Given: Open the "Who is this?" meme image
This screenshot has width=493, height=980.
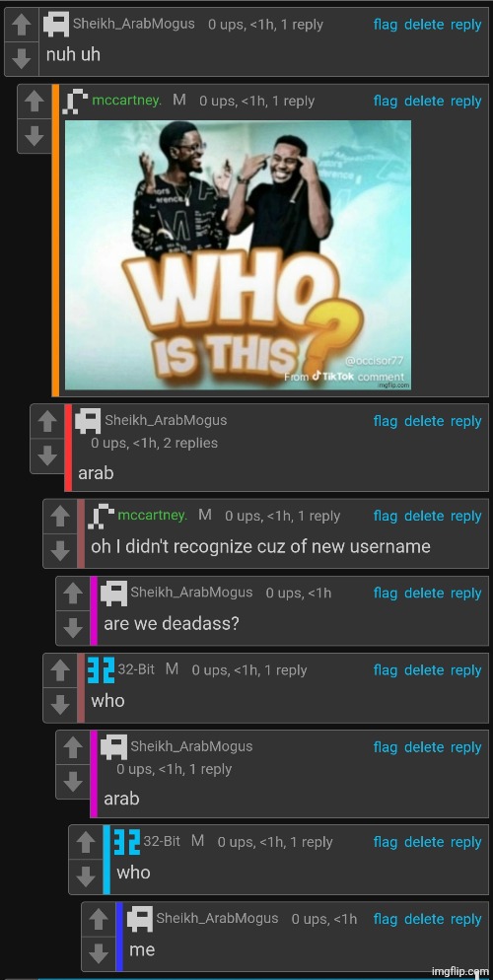Looking at the screenshot, I should (x=238, y=255).
